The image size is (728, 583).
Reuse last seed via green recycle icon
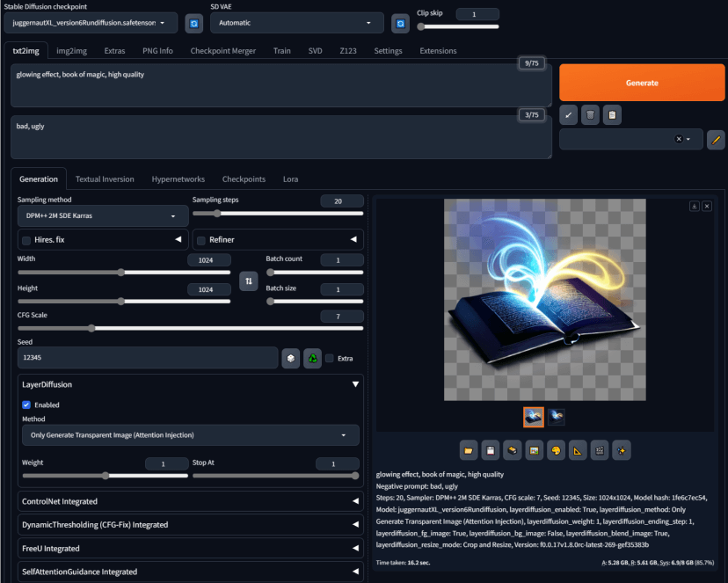(312, 358)
